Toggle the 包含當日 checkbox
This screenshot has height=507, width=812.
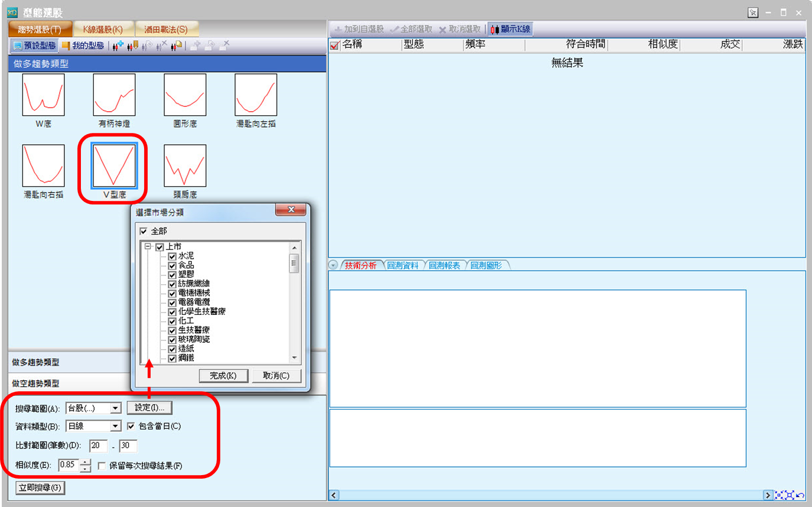click(x=131, y=426)
